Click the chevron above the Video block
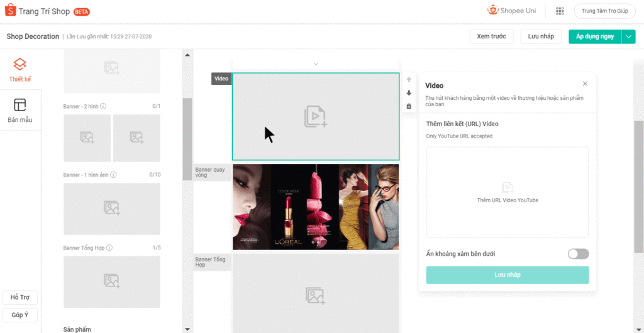The image size is (644, 333). point(316,64)
